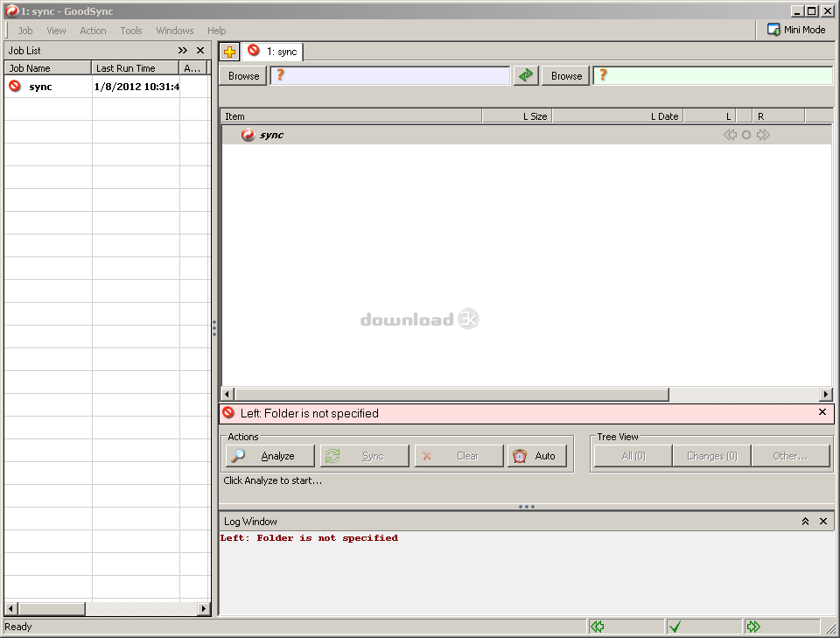Click the right arrow icon in sync row

(763, 135)
